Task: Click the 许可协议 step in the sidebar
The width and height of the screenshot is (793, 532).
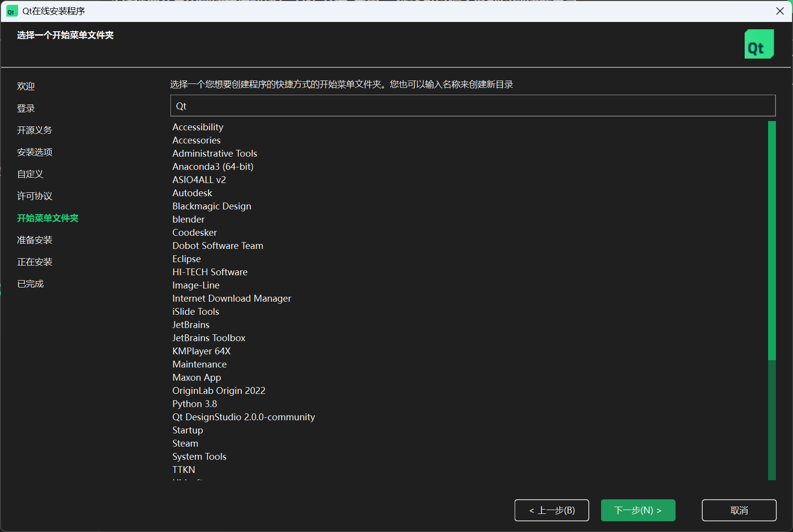Action: tap(35, 196)
